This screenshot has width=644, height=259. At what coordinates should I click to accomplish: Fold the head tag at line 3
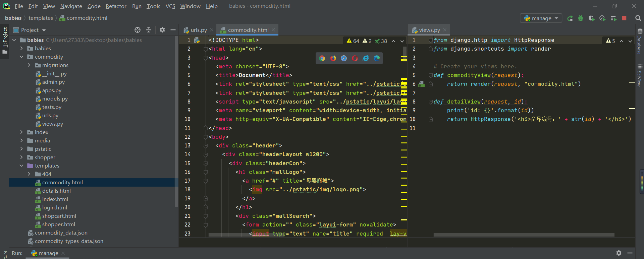[206, 58]
